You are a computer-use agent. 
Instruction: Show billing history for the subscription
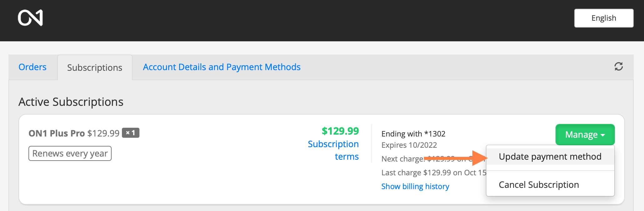pos(415,186)
